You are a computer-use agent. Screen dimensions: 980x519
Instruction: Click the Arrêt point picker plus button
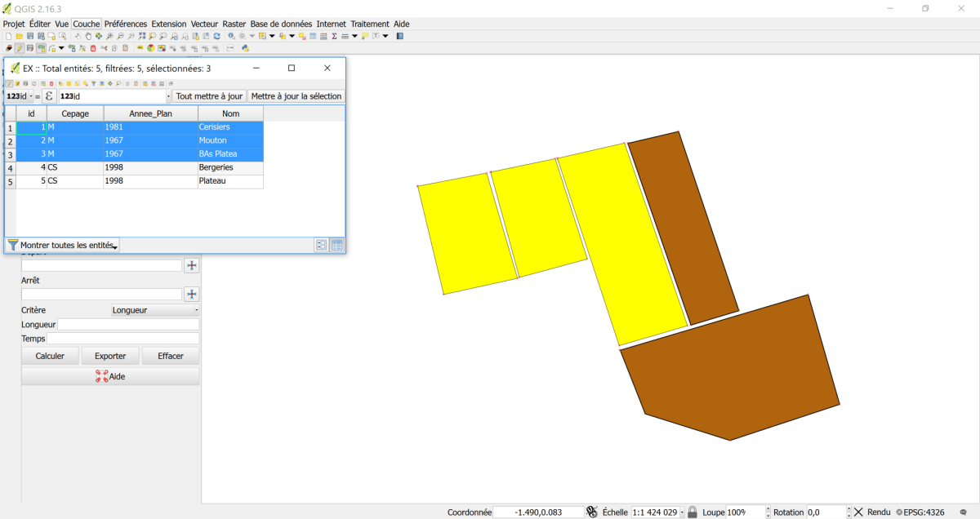point(192,294)
